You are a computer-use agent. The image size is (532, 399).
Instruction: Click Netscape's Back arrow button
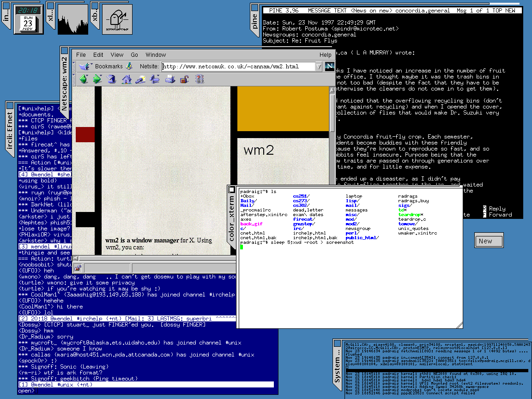click(x=84, y=79)
